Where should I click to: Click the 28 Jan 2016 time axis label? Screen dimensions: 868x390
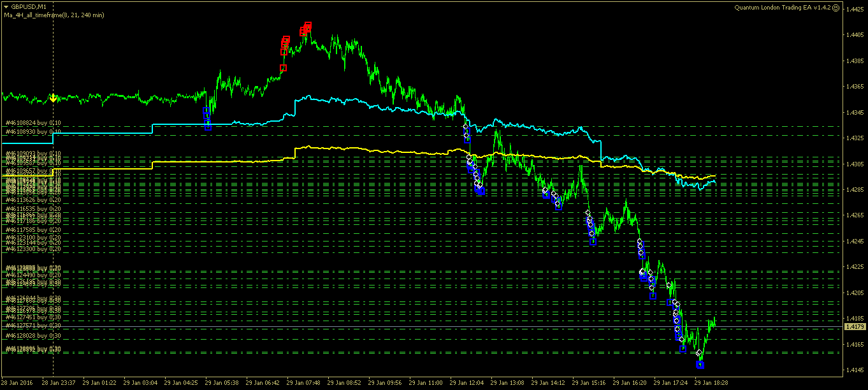(18, 383)
